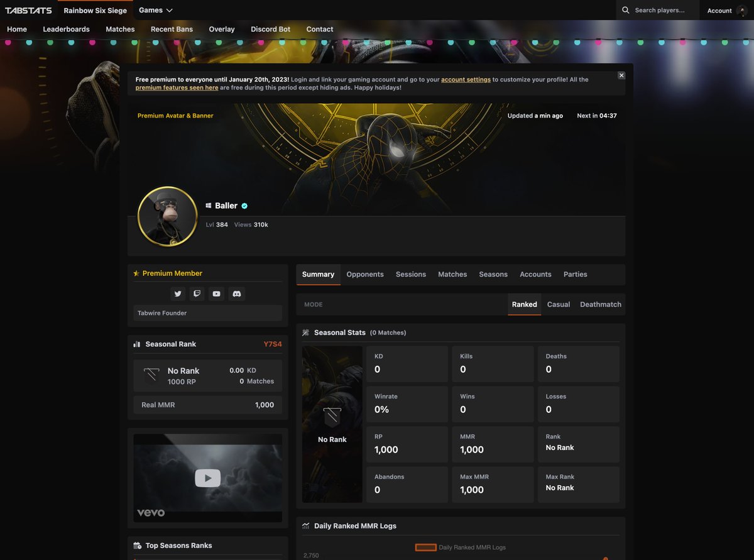Image resolution: width=754 pixels, height=560 pixels.
Task: Click the Next in 04:37 timer
Action: pos(597,116)
